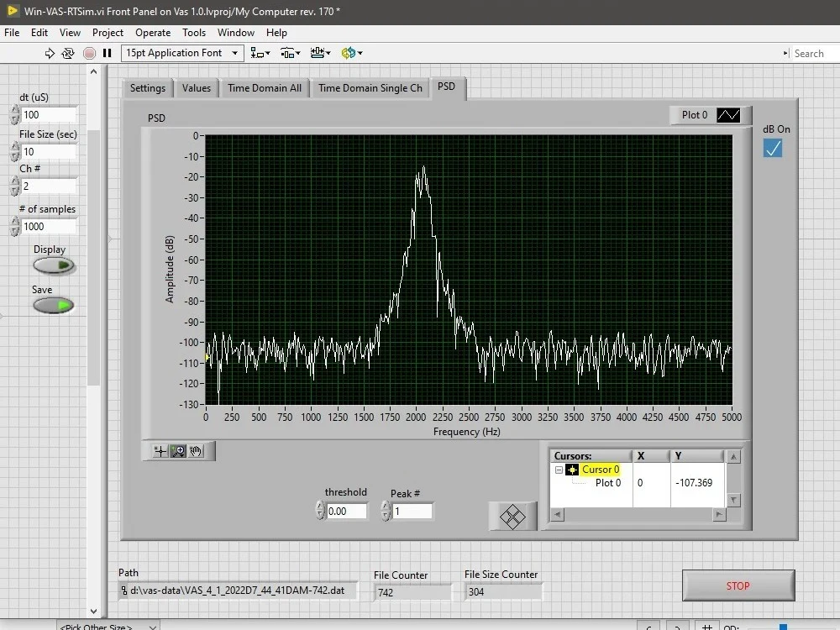Select the cursor movement tool in the graph palette
Screen dimensions: 840x630
click(x=159, y=451)
